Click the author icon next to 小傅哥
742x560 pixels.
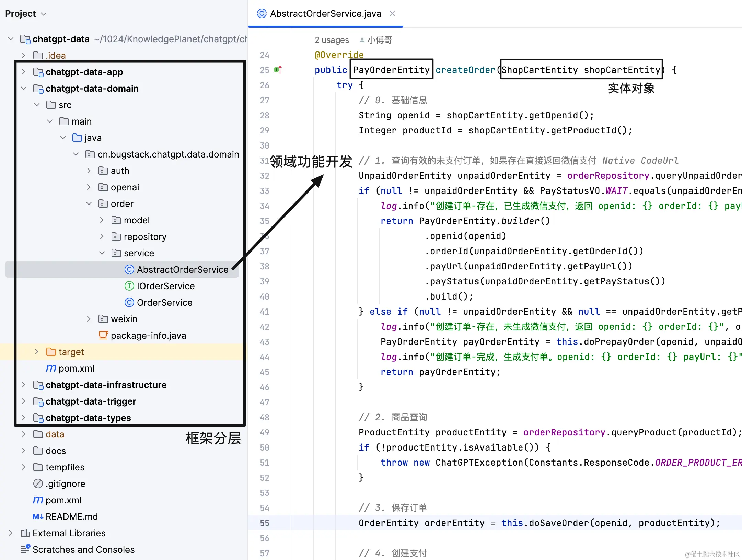(x=362, y=40)
